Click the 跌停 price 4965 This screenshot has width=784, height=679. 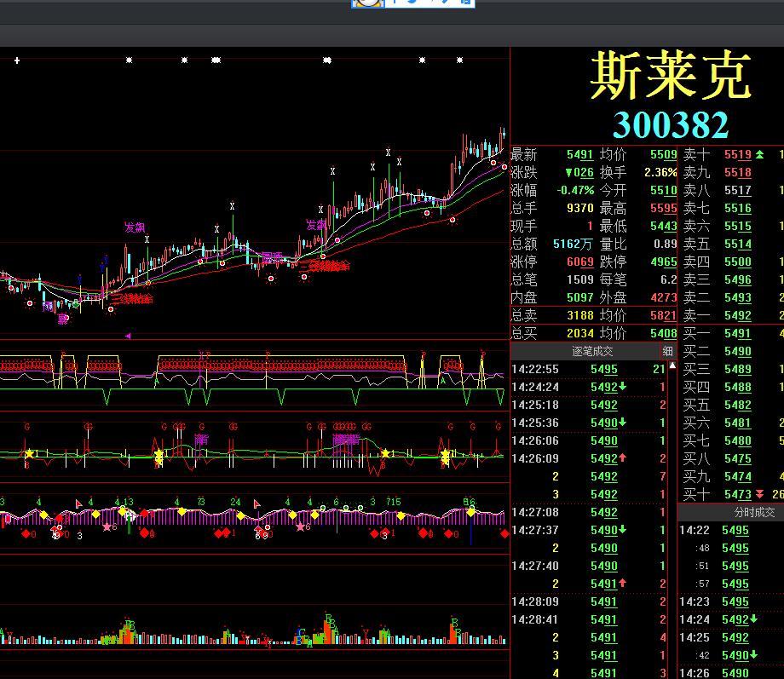[663, 262]
